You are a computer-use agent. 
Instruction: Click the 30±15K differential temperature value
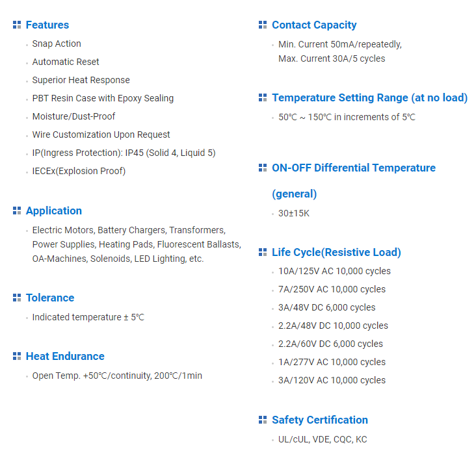tap(294, 213)
